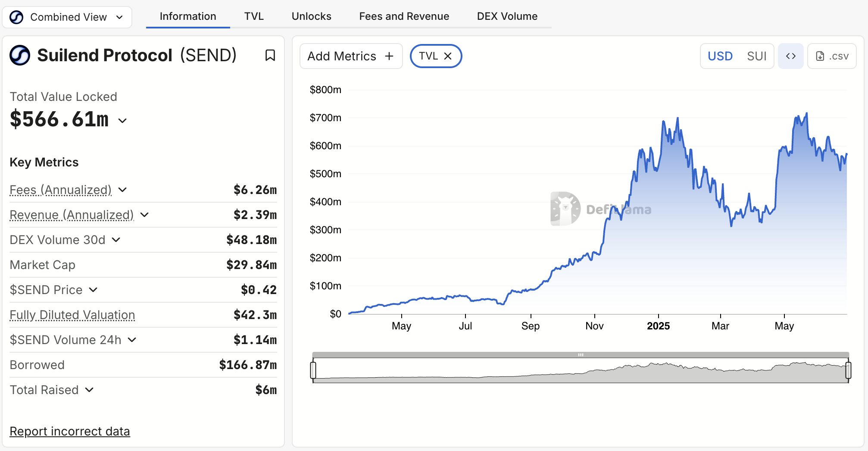Switch chart denomination to USD

click(720, 56)
